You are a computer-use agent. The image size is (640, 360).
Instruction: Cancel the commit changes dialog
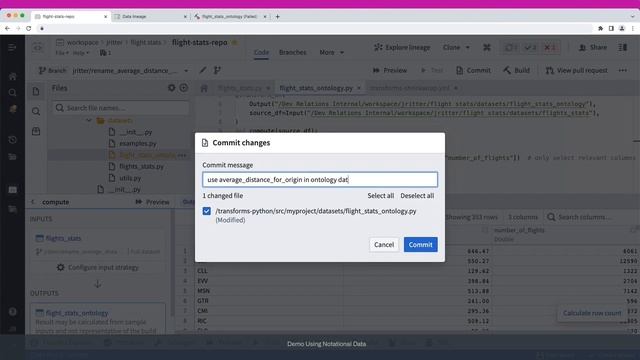384,244
